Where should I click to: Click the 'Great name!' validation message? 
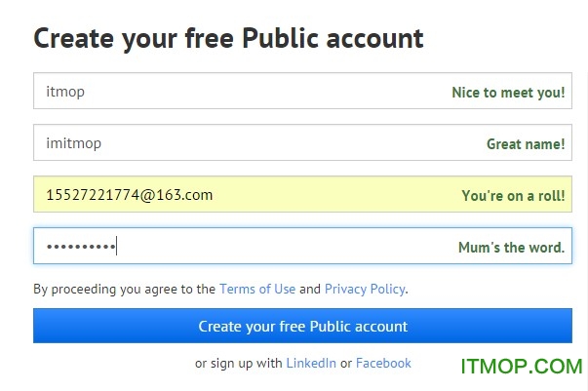525,144
